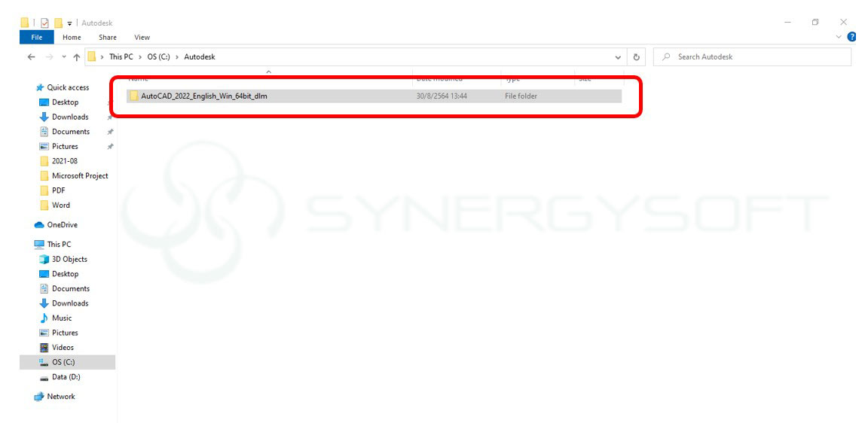This screenshot has width=868, height=423.
Task: Select Quick access in navigation pane
Action: click(x=68, y=87)
